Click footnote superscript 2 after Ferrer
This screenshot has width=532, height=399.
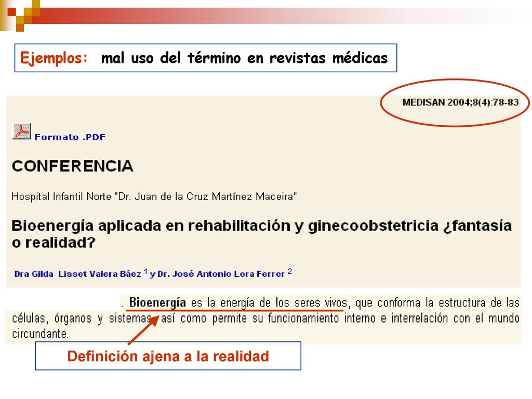[x=289, y=271]
